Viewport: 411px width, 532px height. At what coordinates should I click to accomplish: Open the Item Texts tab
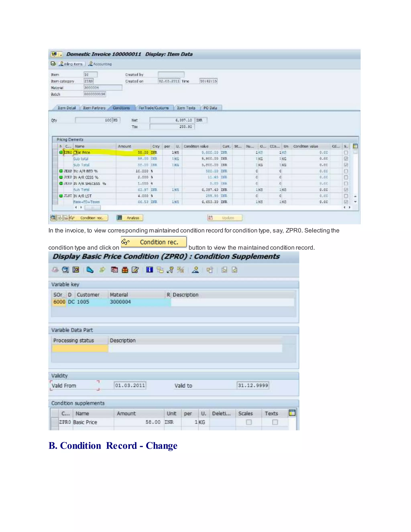click(x=186, y=108)
